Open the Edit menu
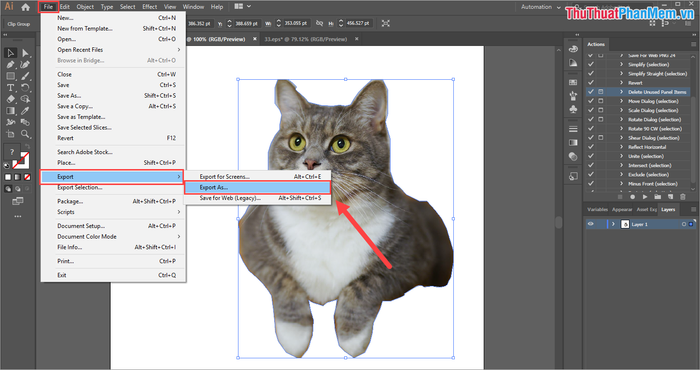Viewport: 700px width, 370px height. click(x=65, y=7)
